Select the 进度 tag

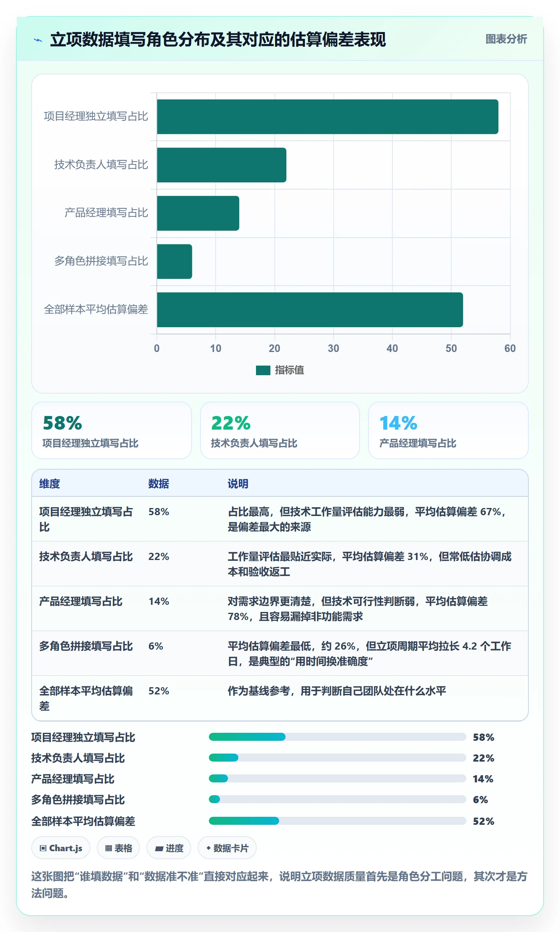(169, 848)
